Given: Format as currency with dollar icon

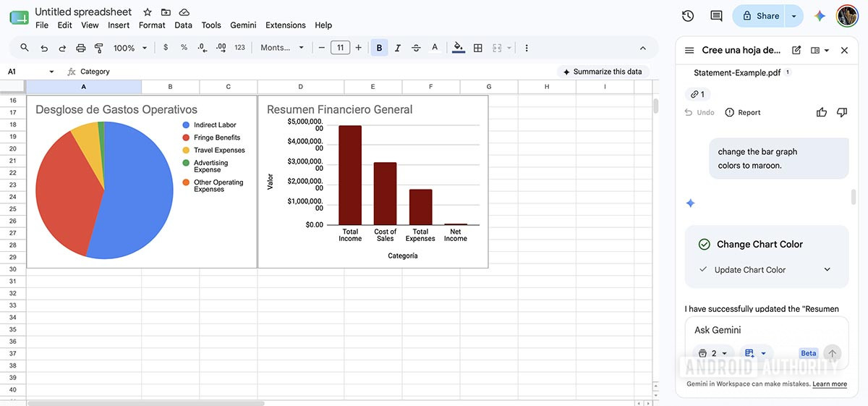Looking at the screenshot, I should (166, 48).
